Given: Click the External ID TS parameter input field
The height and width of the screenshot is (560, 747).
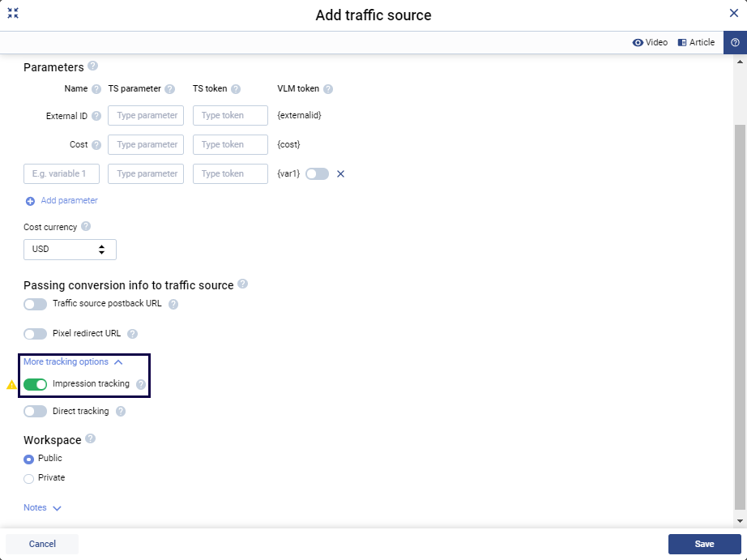Looking at the screenshot, I should tap(146, 116).
